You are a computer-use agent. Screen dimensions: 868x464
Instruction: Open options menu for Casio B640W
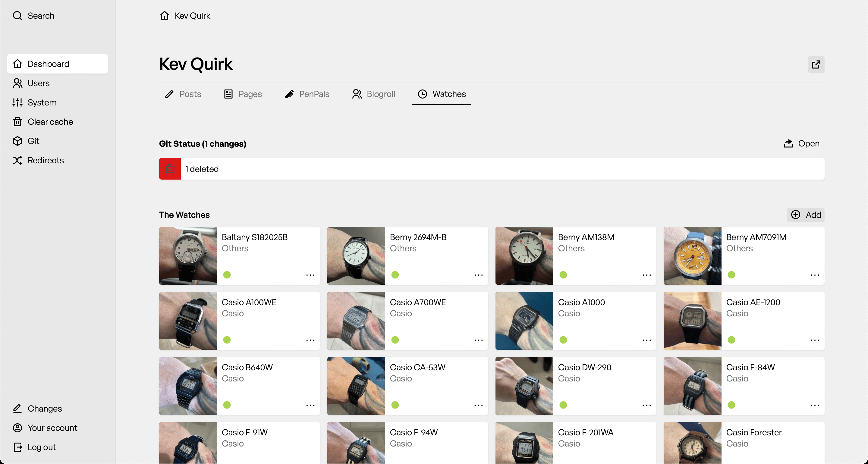pyautogui.click(x=310, y=405)
